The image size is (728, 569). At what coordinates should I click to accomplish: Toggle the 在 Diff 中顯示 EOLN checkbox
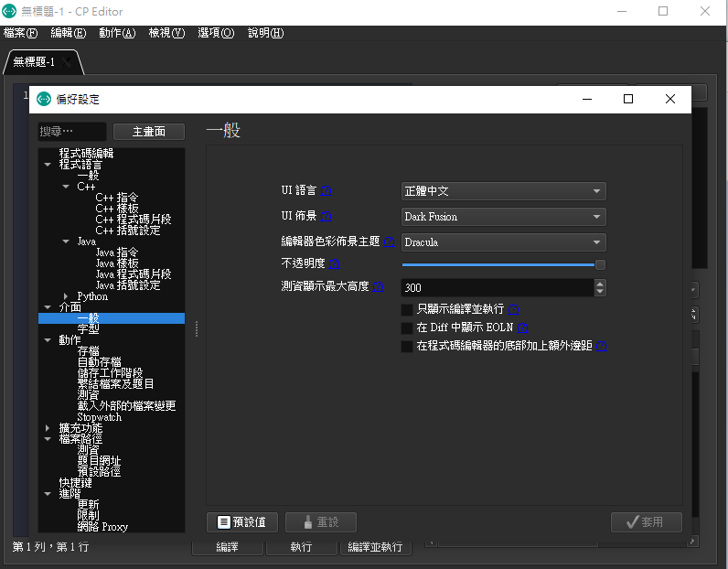(408, 327)
